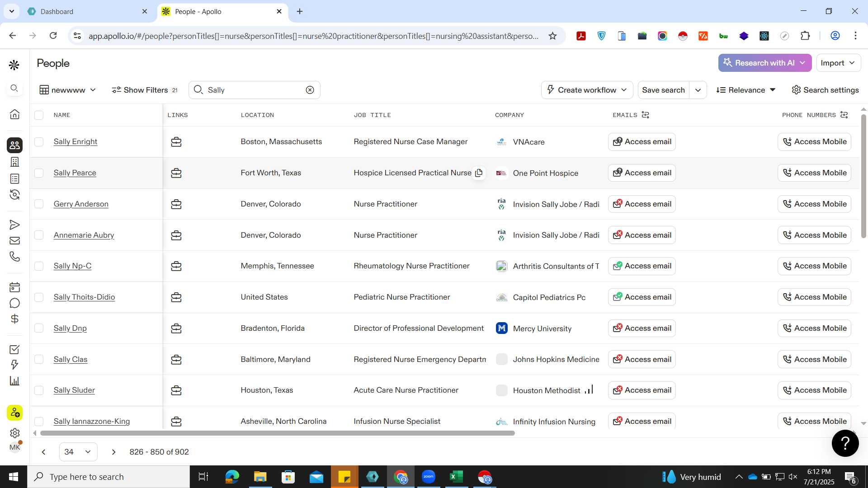Click the horizontal table scrollbar
Image resolution: width=868 pixels, height=488 pixels.
coord(277,433)
